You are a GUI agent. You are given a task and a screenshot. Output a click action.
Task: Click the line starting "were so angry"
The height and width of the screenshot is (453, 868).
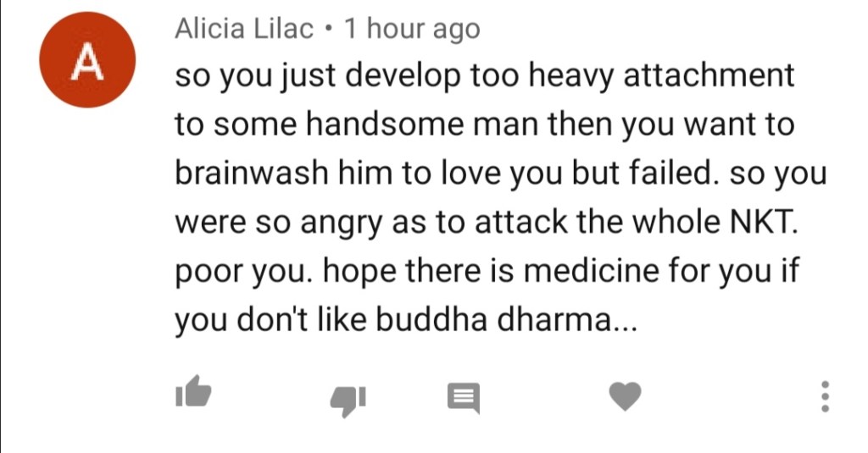487,223
